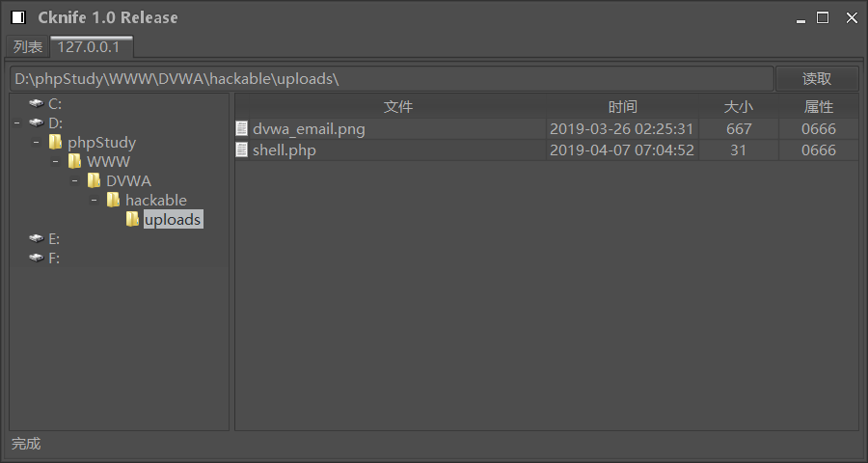Collapse the hackable folder node
868x463 pixels.
pyautogui.click(x=95, y=200)
